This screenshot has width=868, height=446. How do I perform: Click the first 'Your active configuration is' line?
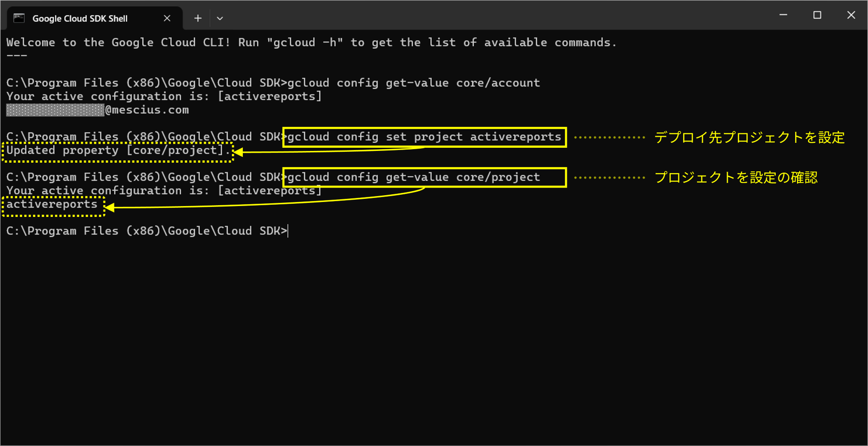tap(164, 96)
